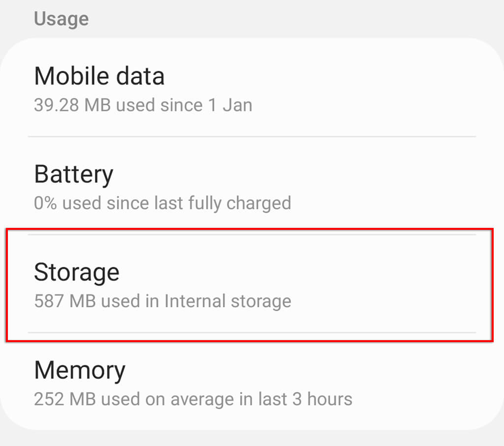Click empty space right of Battery title

coord(296,174)
